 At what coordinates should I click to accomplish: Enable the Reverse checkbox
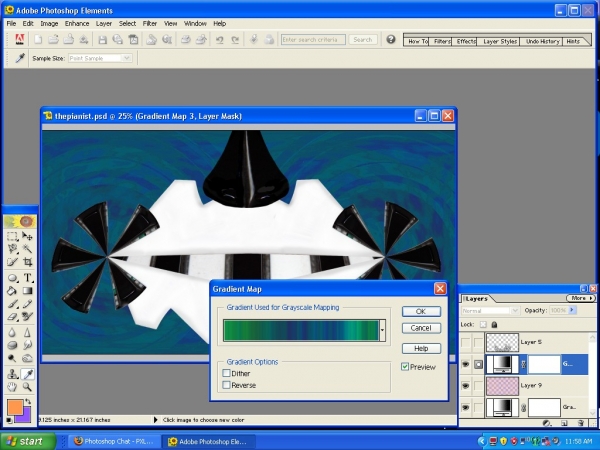point(226,385)
